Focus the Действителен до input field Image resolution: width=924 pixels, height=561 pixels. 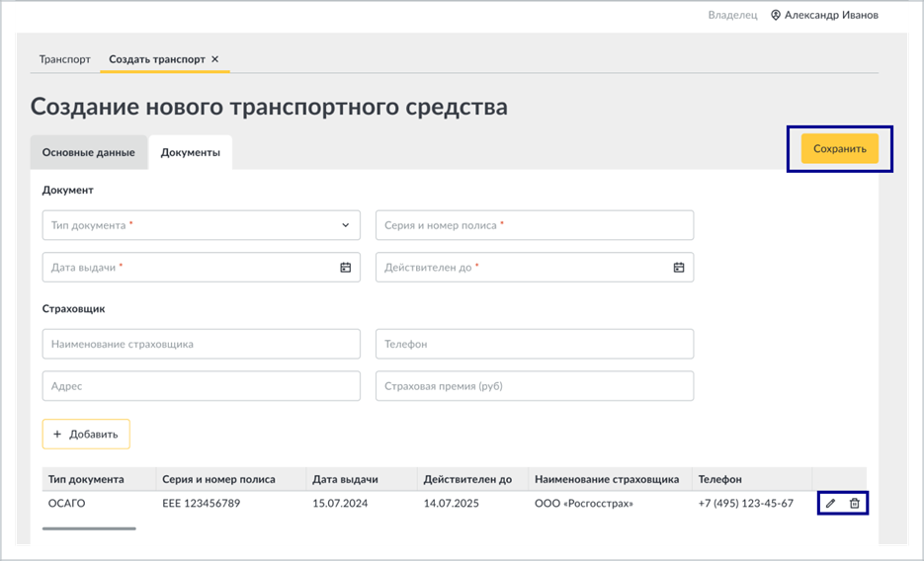pyautogui.click(x=535, y=268)
